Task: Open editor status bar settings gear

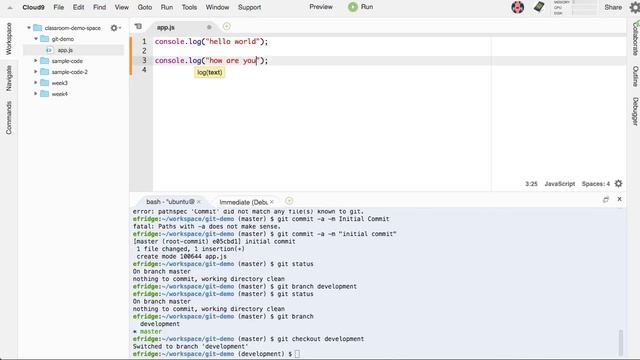Action: tap(618, 184)
